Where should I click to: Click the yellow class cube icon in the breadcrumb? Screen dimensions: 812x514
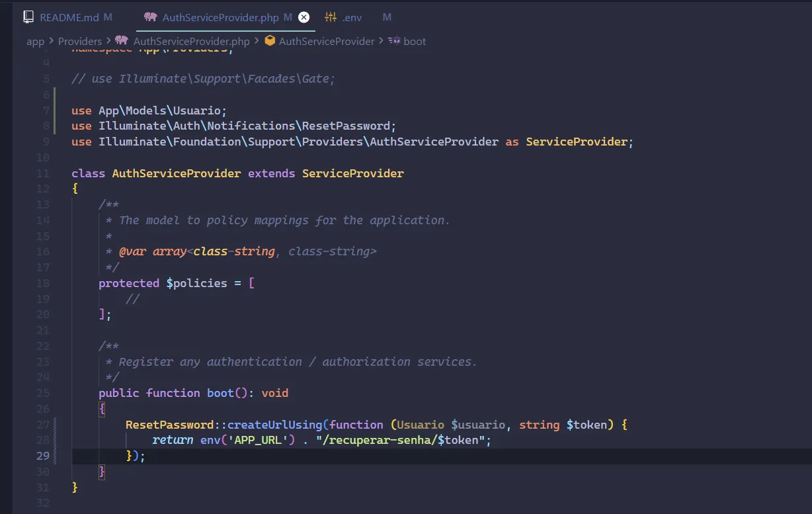[x=270, y=40]
